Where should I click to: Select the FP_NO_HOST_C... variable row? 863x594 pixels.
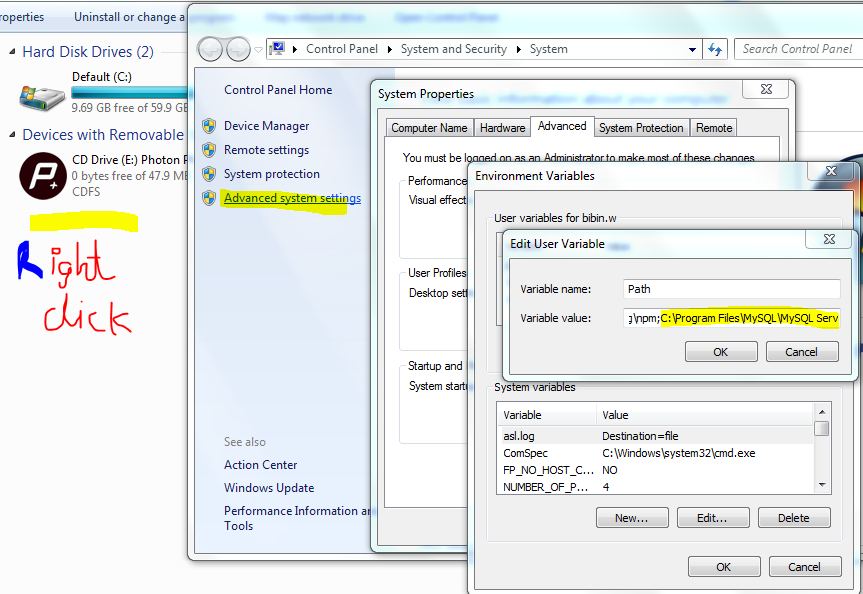pos(656,470)
